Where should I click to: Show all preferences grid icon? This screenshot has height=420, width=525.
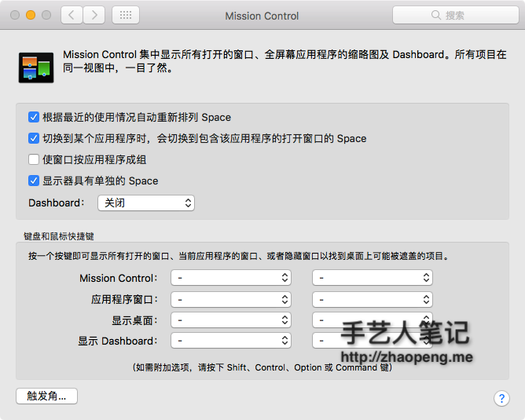pos(127,15)
